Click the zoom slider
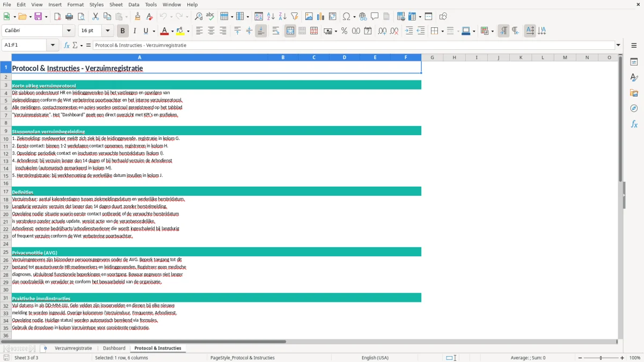This screenshot has height=362, width=644. click(x=601, y=358)
